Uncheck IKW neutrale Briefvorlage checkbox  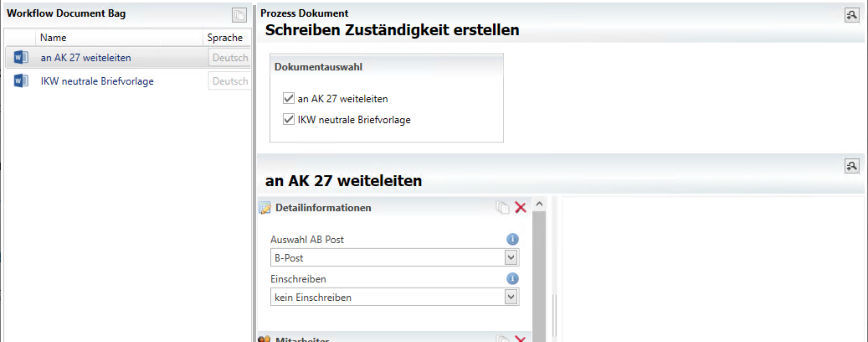point(288,119)
